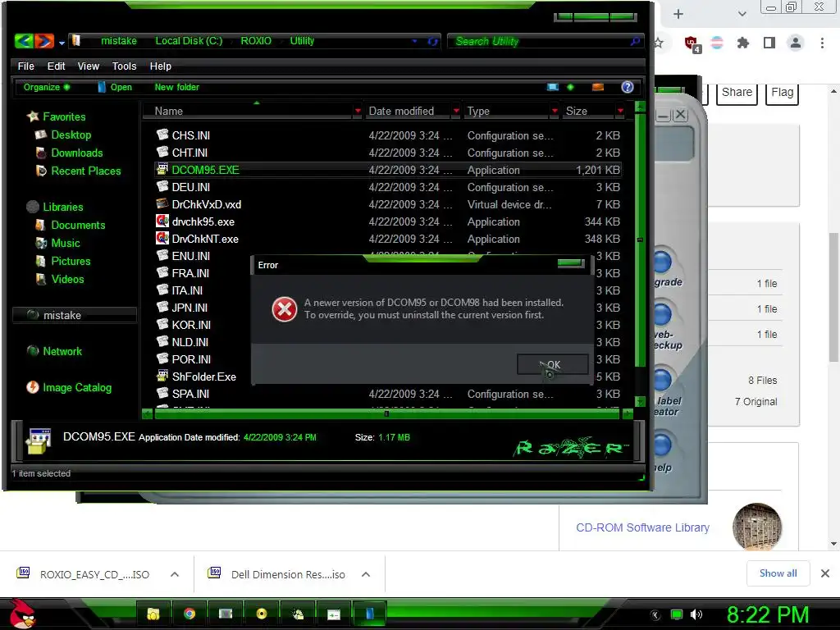Open the Name column filter dropdown arrow

click(358, 111)
